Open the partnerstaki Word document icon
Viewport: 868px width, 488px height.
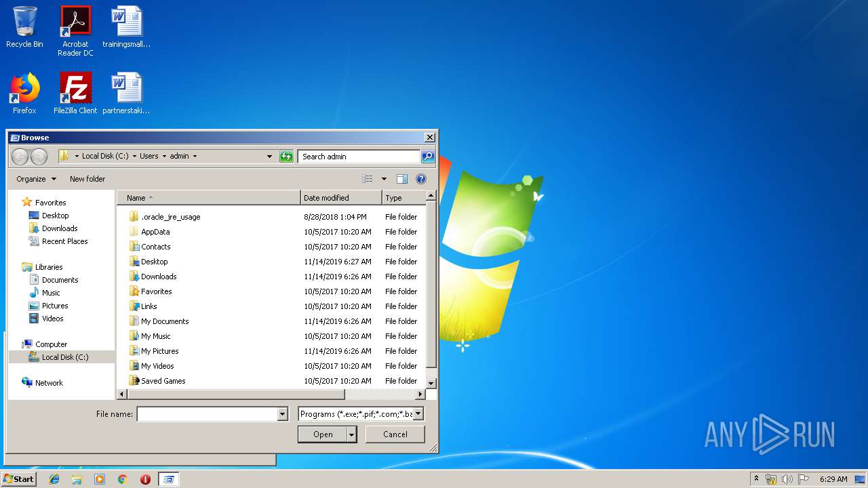126,94
